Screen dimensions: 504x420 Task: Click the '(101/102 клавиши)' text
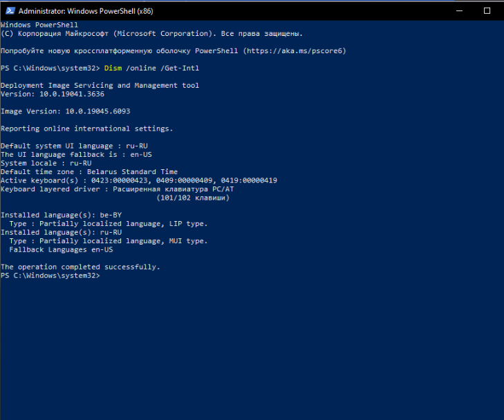tap(193, 198)
